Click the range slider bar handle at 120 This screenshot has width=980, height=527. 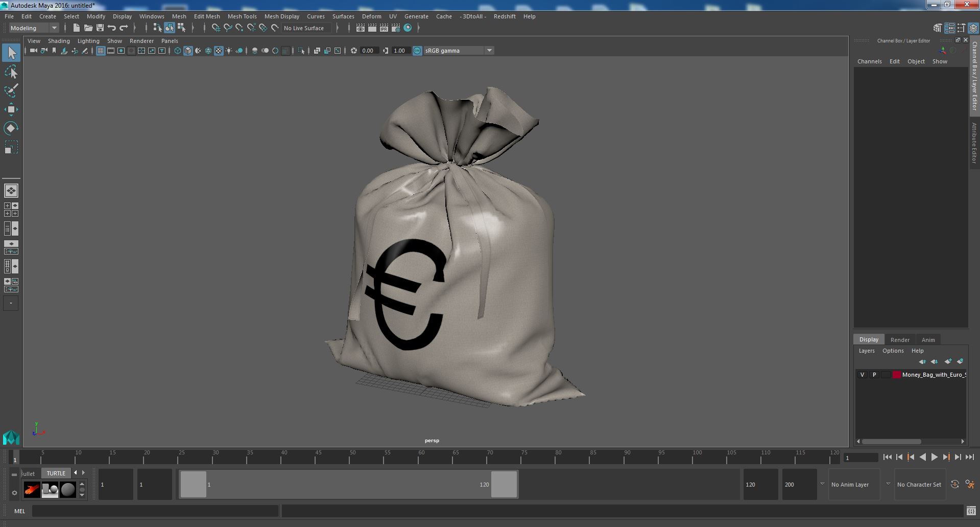[x=504, y=485]
